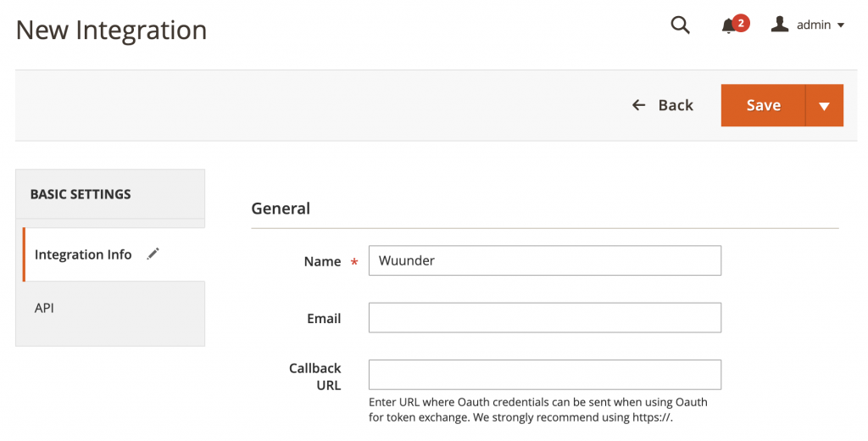Click the Callback URL label
This screenshot has width=868, height=441.
pyautogui.click(x=315, y=377)
